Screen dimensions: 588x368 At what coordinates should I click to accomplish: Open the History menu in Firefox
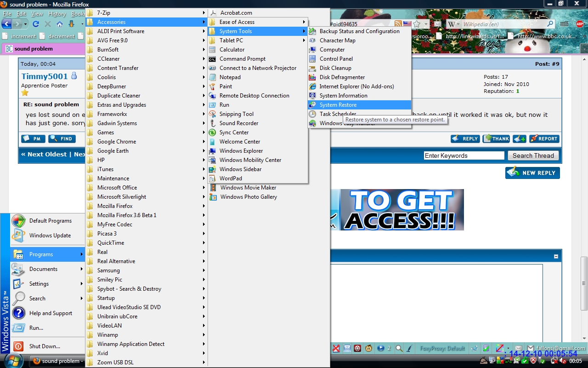pyautogui.click(x=57, y=14)
